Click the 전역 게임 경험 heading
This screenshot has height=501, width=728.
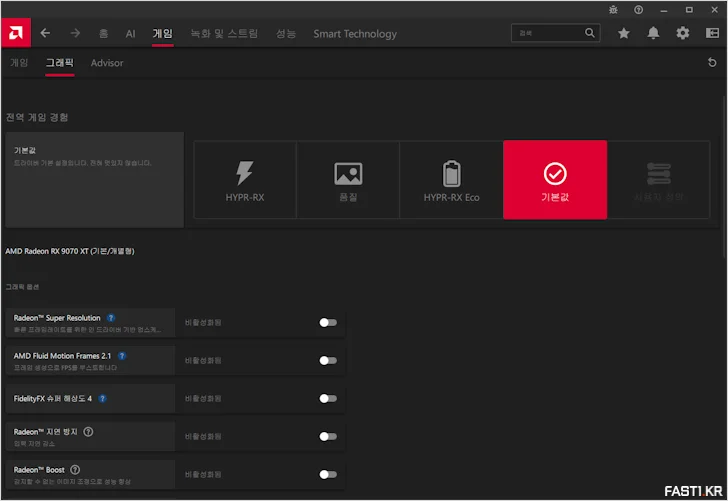[x=37, y=117]
